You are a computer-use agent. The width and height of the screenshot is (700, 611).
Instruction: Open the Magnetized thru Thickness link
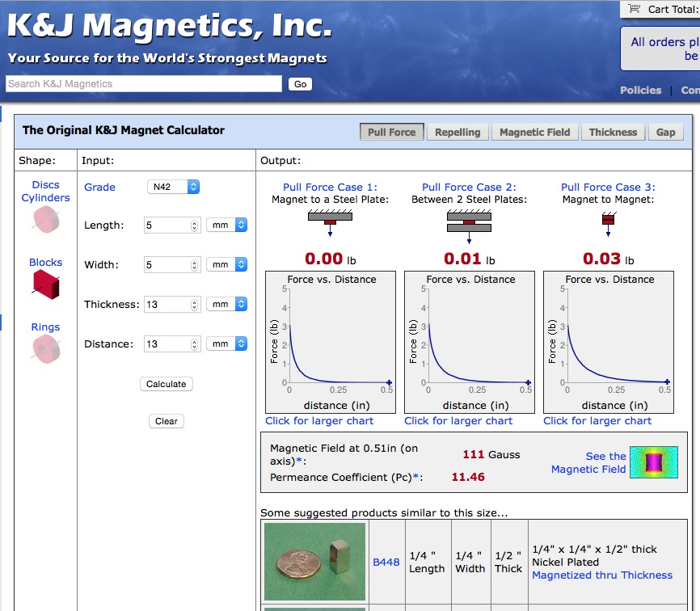tap(601, 575)
